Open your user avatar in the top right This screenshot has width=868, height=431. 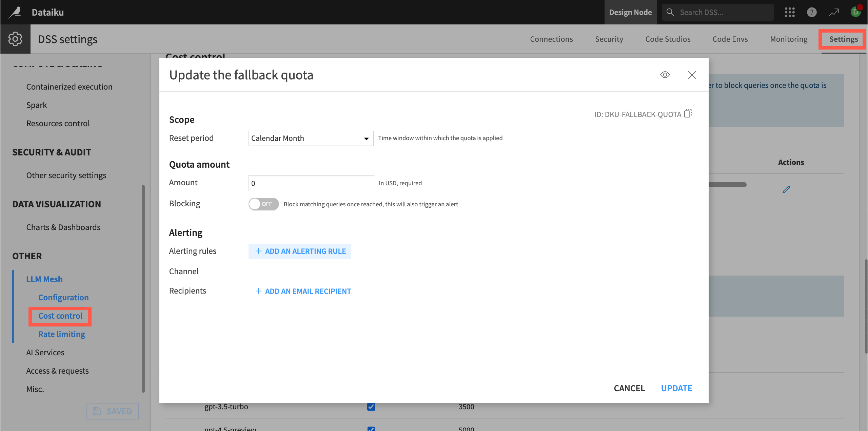coord(856,12)
